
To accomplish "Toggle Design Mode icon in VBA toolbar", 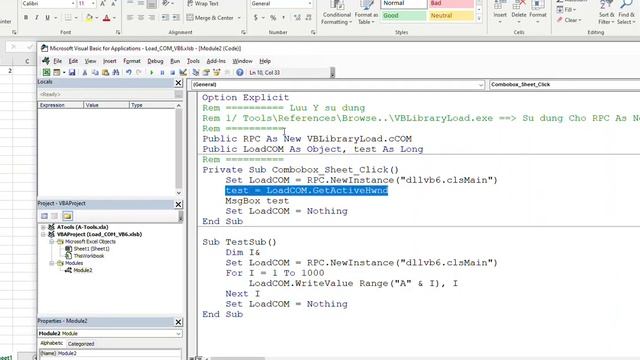I will click(183, 73).
